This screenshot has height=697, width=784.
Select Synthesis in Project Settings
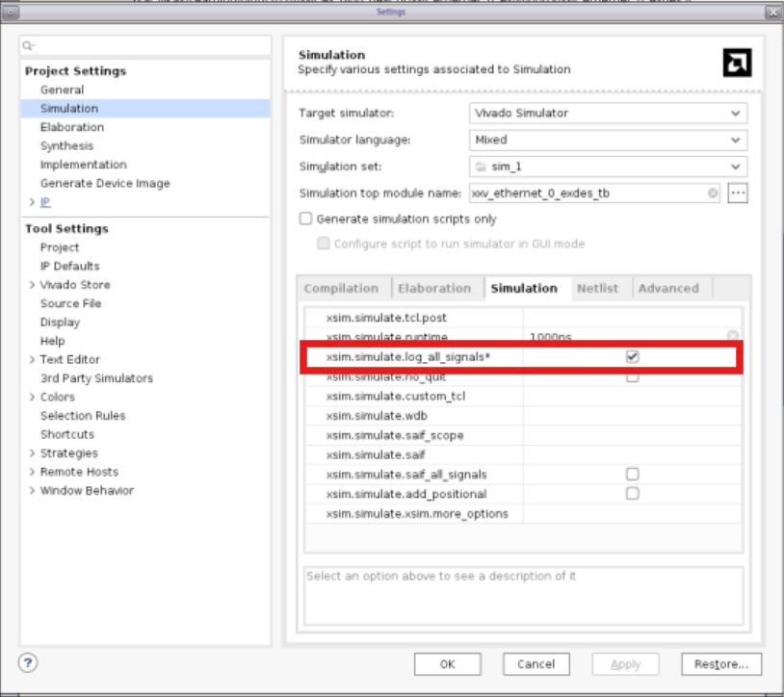point(66,146)
